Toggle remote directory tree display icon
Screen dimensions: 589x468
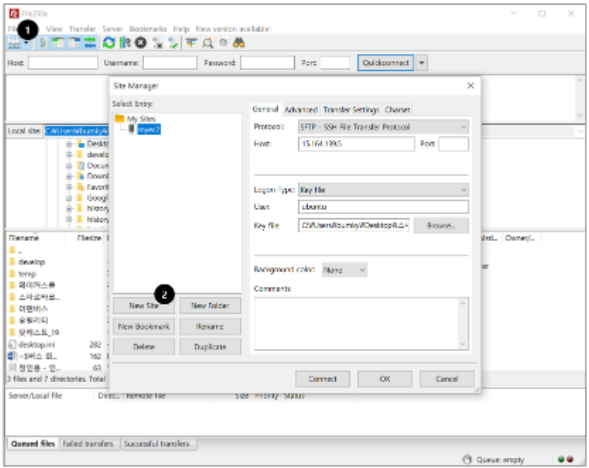coord(74,43)
